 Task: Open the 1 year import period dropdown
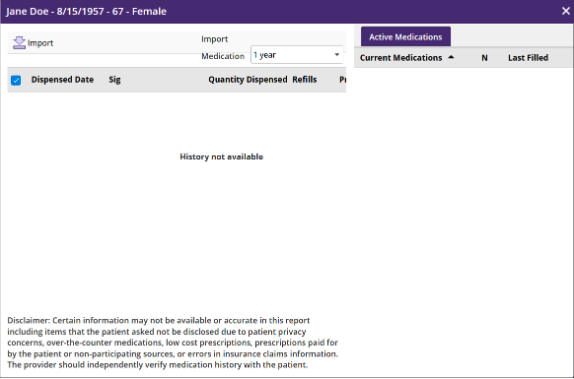pos(297,55)
